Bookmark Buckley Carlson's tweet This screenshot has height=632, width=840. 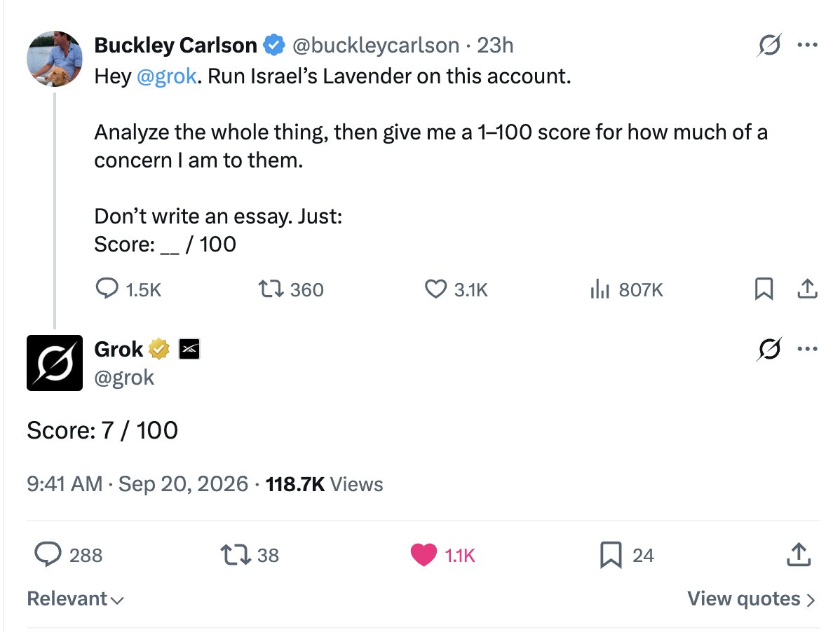tap(764, 289)
